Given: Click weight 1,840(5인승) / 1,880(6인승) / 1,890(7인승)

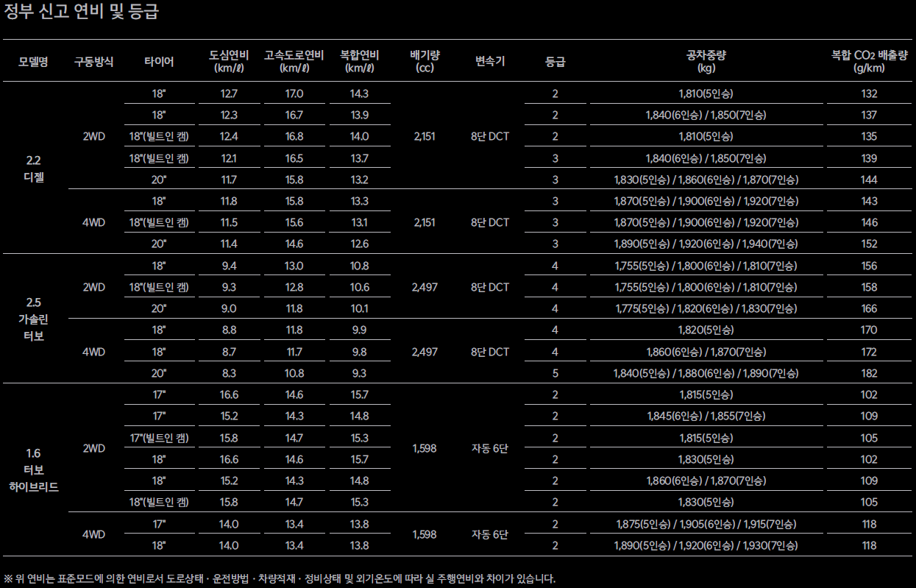Looking at the screenshot, I should click(x=706, y=373).
